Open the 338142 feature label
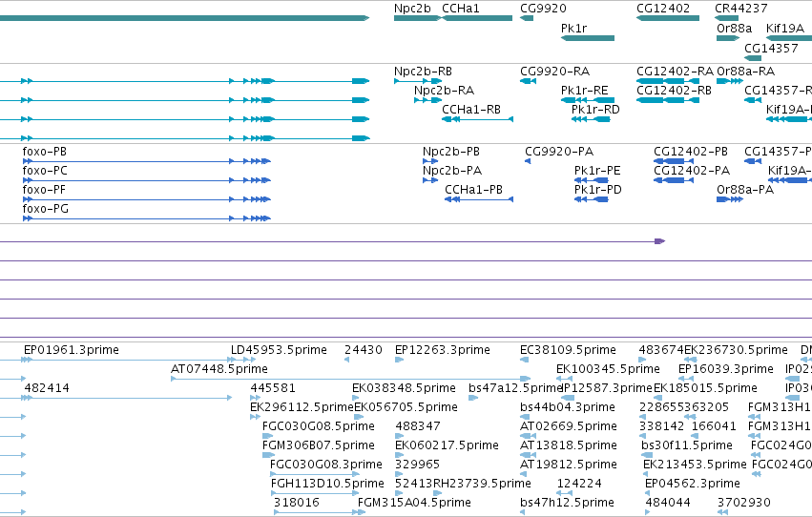This screenshot has width=812, height=517. tap(662, 427)
